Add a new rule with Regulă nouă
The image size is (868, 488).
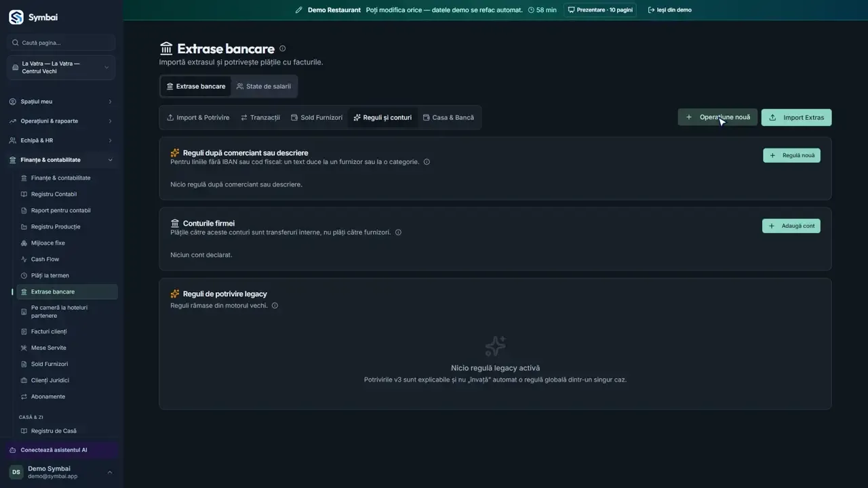pyautogui.click(x=791, y=156)
